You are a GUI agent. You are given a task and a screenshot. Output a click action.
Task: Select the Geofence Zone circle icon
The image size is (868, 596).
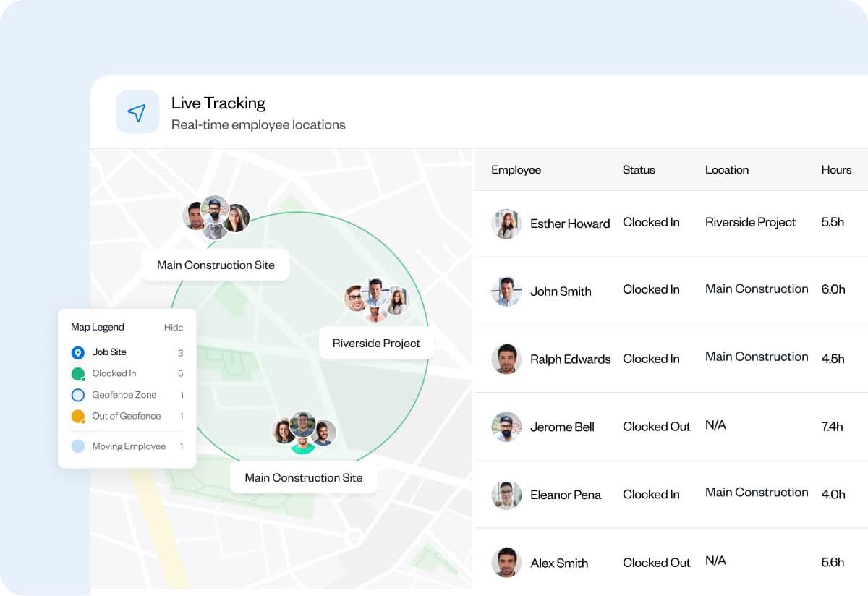tap(79, 395)
